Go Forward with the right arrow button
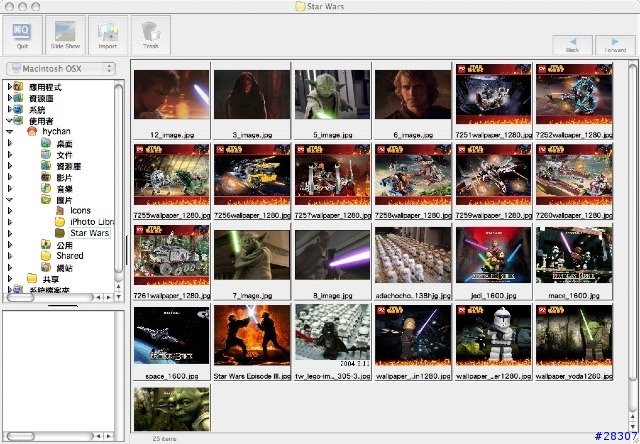 pyautogui.click(x=615, y=45)
